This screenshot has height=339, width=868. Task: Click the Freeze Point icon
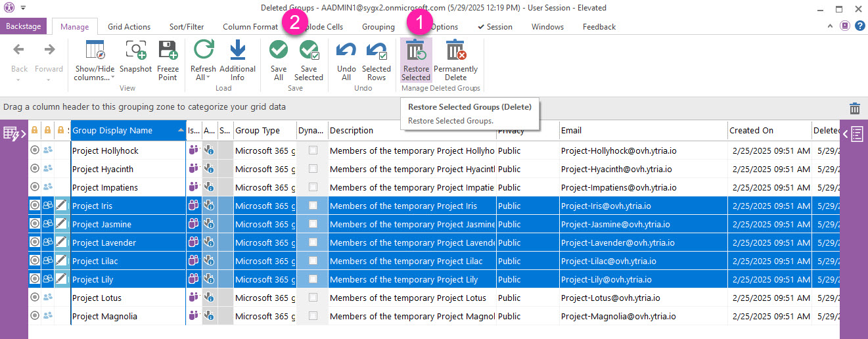pos(168,59)
